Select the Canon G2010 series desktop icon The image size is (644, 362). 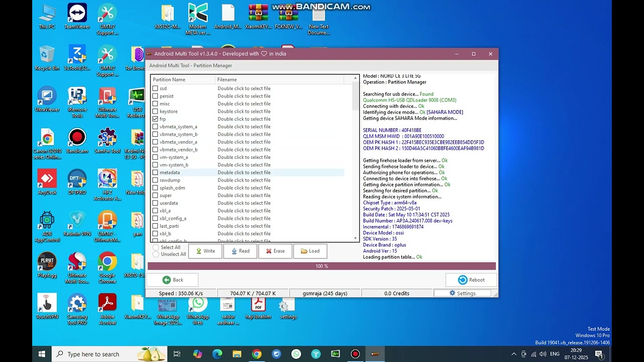click(x=47, y=144)
